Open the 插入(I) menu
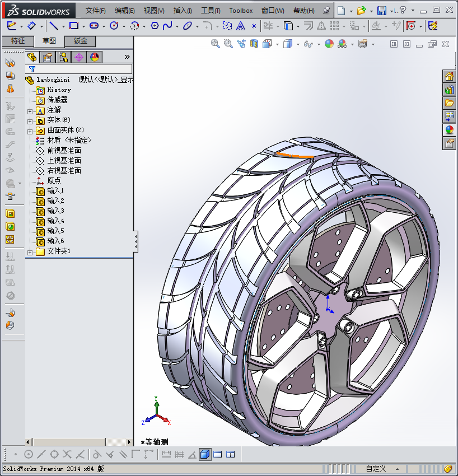Screen dimensions: 458x476 coord(183,11)
